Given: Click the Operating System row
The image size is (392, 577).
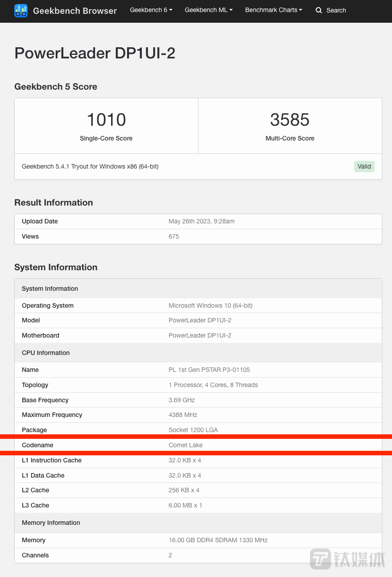Looking at the screenshot, I should click(198, 305).
